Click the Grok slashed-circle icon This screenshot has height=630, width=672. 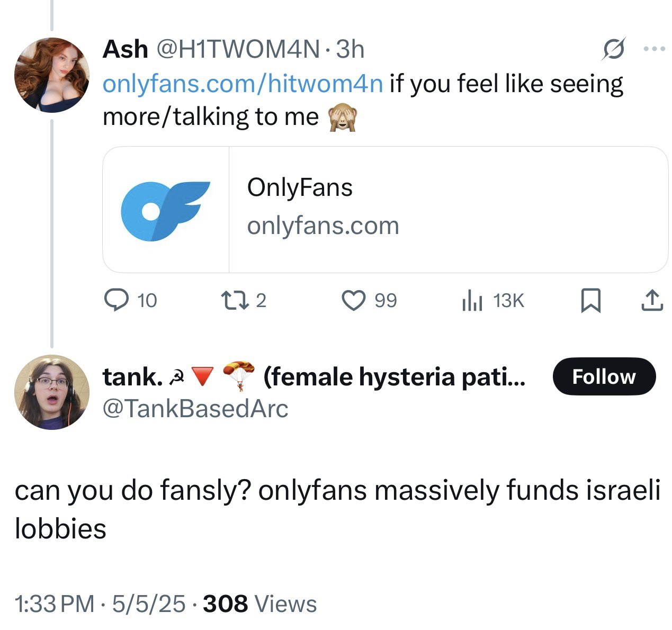(x=614, y=50)
